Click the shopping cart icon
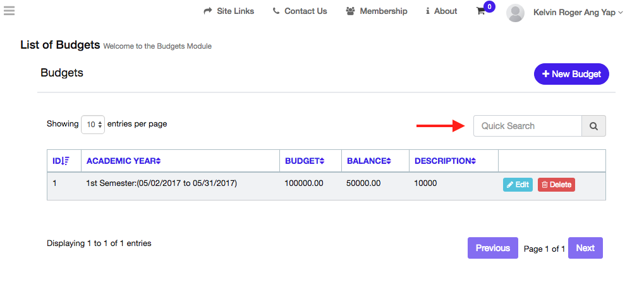644x284 pixels. (481, 11)
